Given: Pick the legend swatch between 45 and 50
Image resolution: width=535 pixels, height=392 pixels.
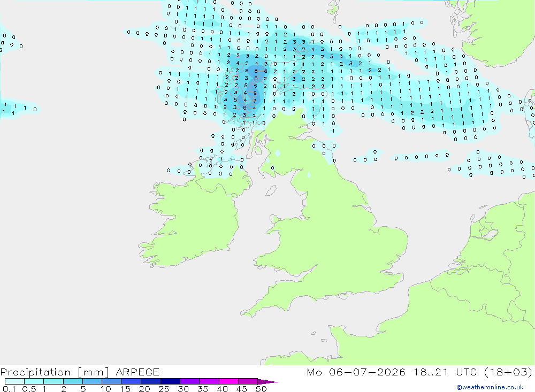Looking at the screenshot, I should tap(248, 381).
